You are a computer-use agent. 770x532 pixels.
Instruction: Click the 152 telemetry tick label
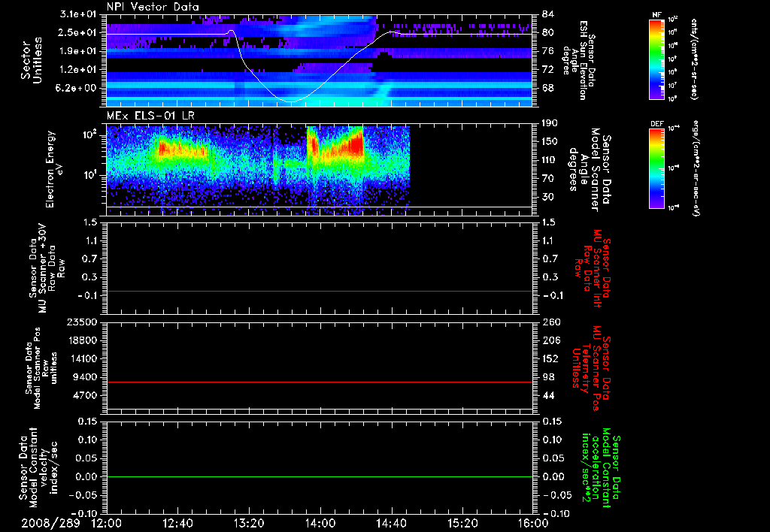point(550,358)
